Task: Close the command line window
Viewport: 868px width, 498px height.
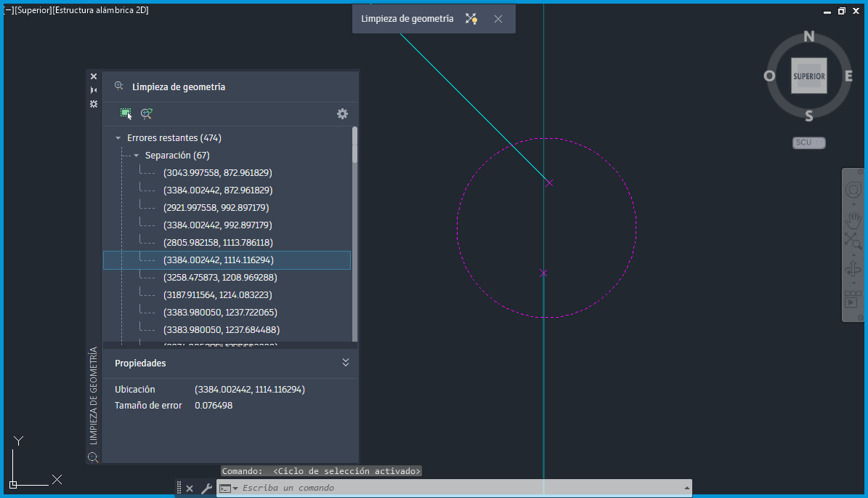Action: coord(190,488)
